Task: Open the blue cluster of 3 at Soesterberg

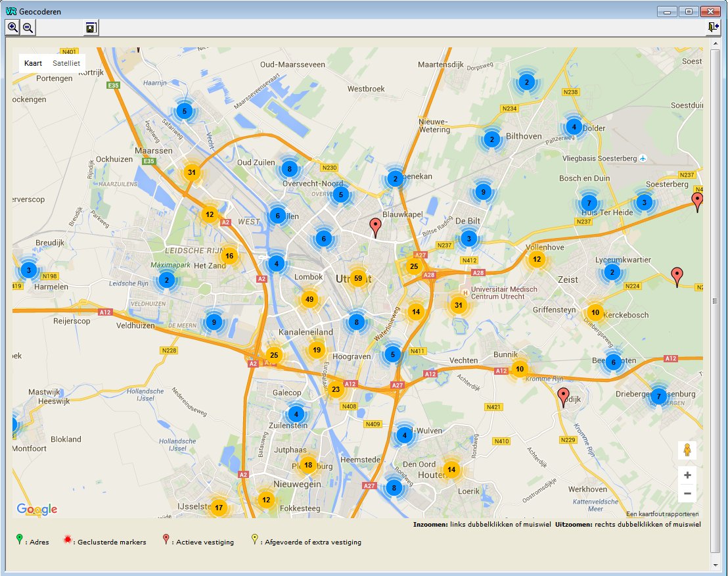Action: [644, 203]
